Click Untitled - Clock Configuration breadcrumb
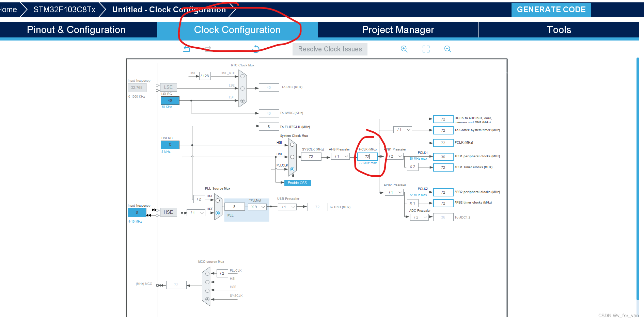Image resolution: width=644 pixels, height=321 pixels. (169, 10)
